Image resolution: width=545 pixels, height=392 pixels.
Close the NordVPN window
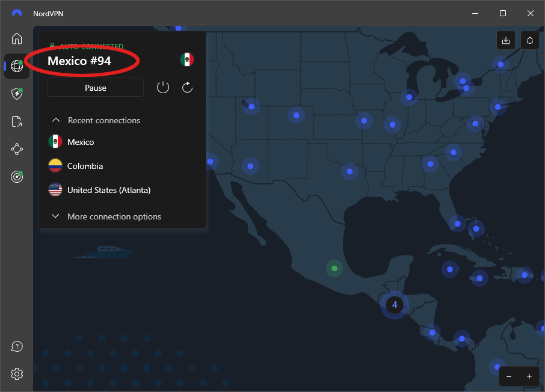point(531,13)
